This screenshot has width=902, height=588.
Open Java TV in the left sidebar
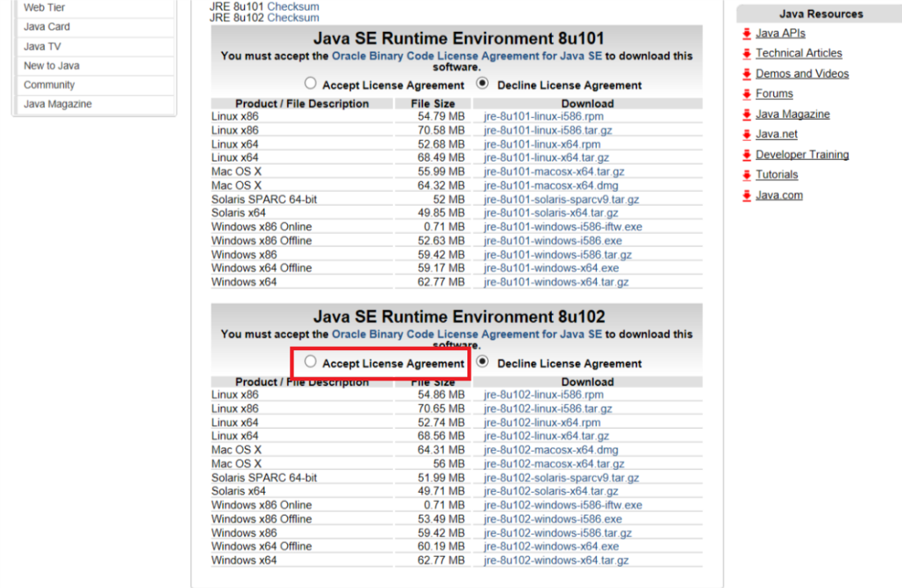coord(42,46)
